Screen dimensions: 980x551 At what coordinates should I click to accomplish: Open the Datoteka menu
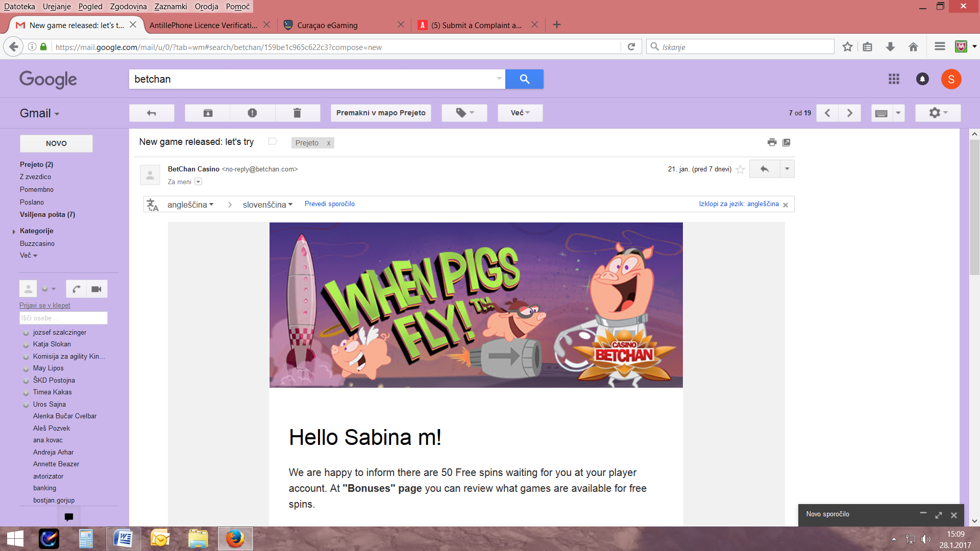(x=19, y=7)
